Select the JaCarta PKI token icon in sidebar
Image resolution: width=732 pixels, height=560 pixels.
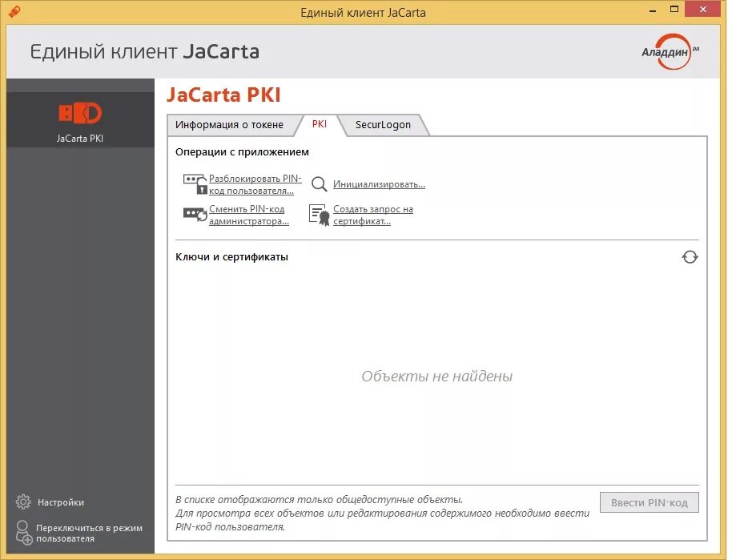pyautogui.click(x=80, y=112)
